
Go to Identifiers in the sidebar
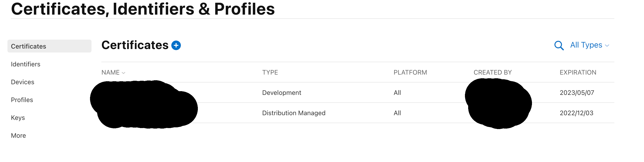coord(25,64)
